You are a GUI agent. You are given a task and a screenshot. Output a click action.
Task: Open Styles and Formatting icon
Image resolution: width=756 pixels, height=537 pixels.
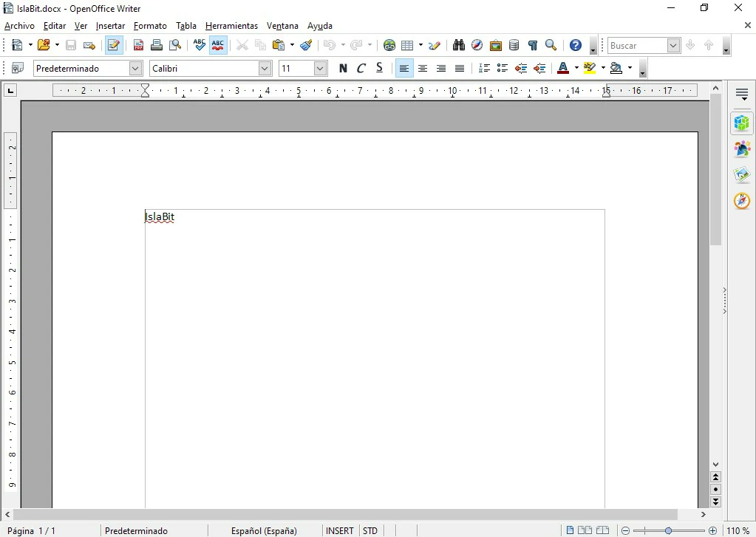(x=17, y=68)
